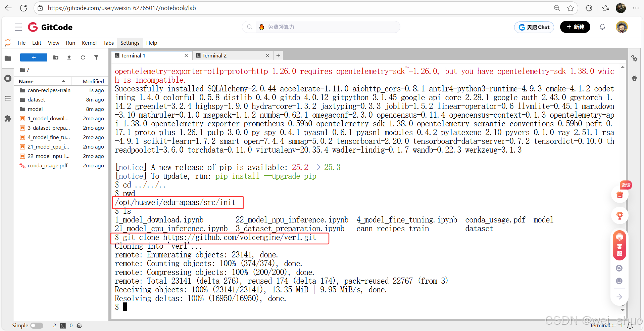This screenshot has height=331, width=644.
Task: Open the cann-recipes-train folder
Action: [x=62, y=90]
